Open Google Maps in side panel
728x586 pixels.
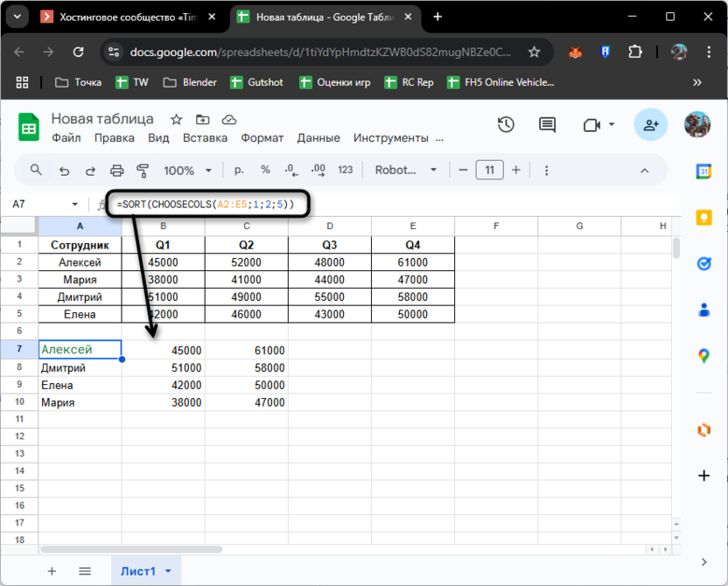coord(703,355)
